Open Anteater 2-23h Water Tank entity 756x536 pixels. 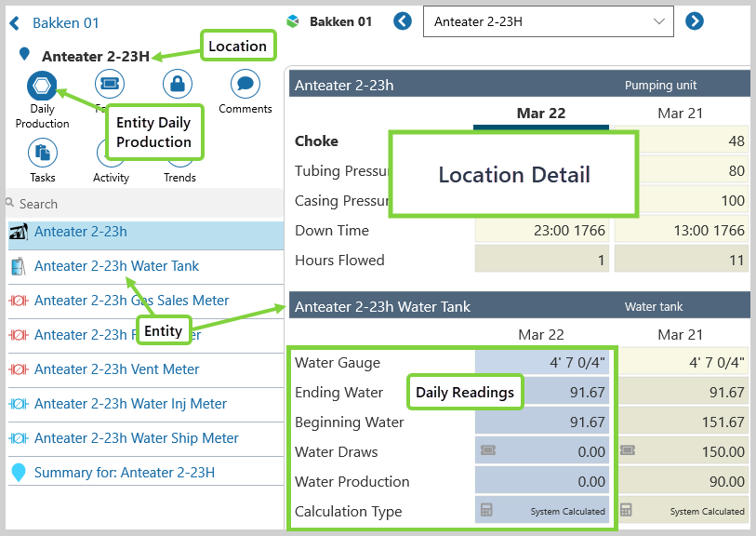(146, 266)
